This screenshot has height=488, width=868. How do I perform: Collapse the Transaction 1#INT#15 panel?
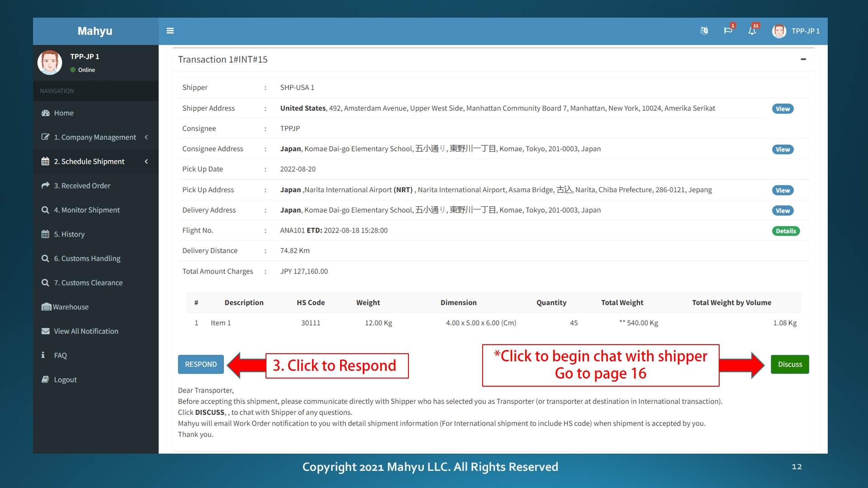coord(803,59)
